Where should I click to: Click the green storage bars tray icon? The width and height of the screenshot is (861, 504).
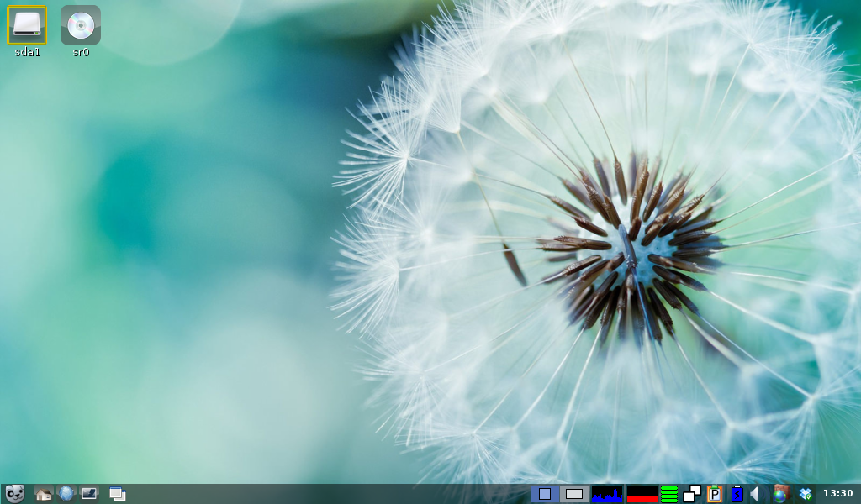[x=668, y=494]
